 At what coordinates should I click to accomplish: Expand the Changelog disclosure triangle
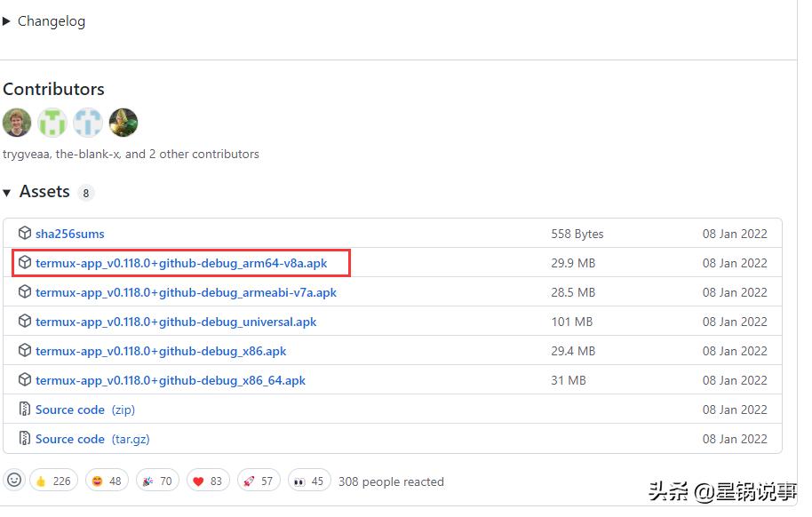click(x=6, y=21)
